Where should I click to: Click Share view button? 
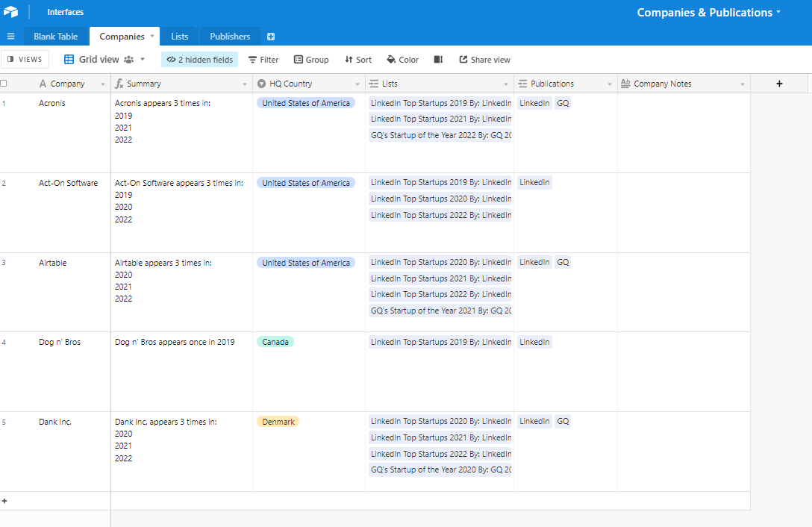484,60
